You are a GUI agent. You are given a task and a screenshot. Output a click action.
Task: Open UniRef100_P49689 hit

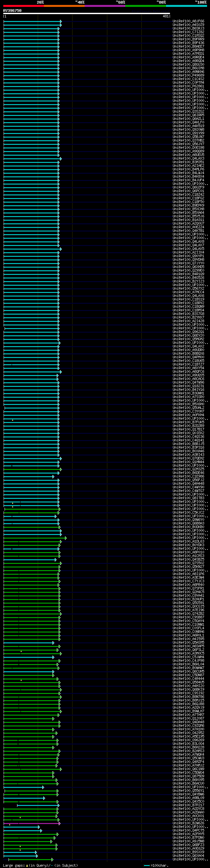point(188,75)
